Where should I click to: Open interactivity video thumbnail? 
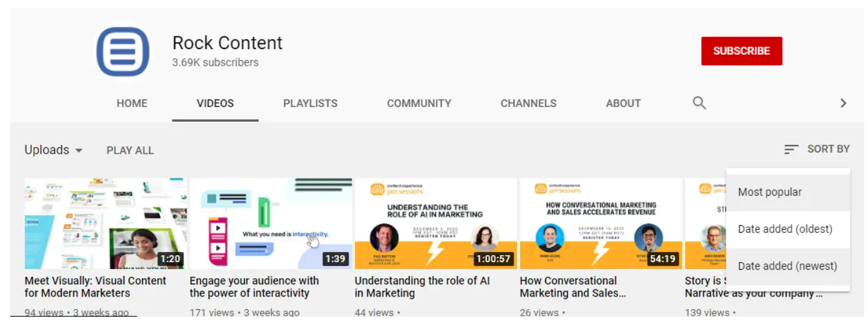tap(271, 223)
